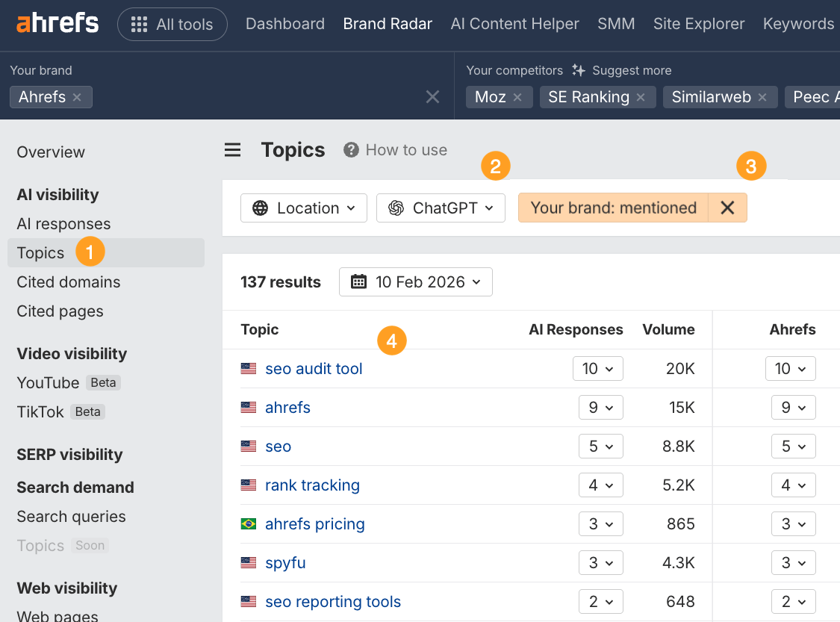Open the Location dropdown

point(303,208)
